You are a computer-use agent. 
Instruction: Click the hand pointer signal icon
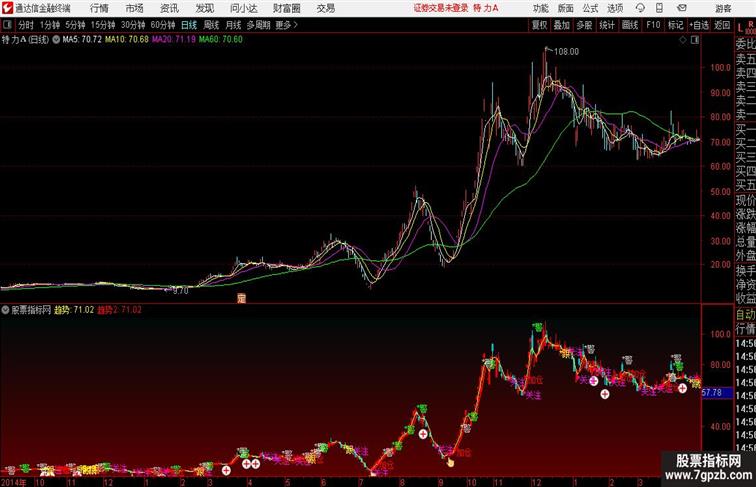click(450, 463)
